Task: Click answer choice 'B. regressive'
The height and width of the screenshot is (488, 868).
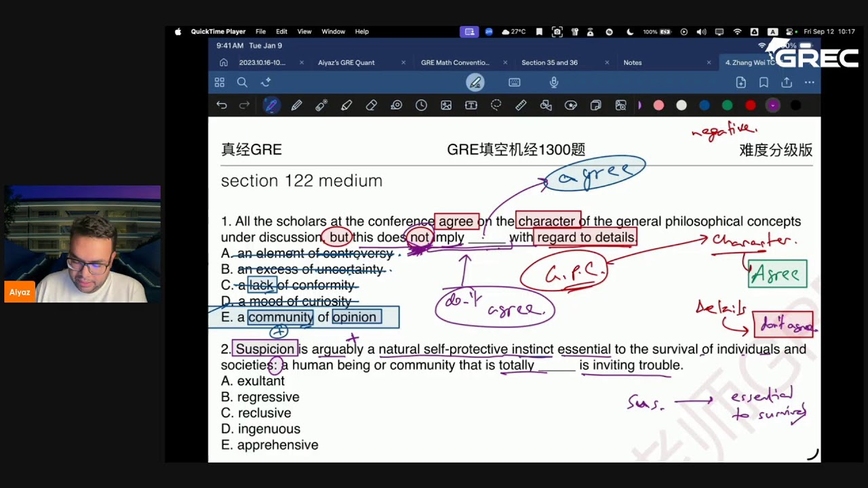Action: pos(260,397)
